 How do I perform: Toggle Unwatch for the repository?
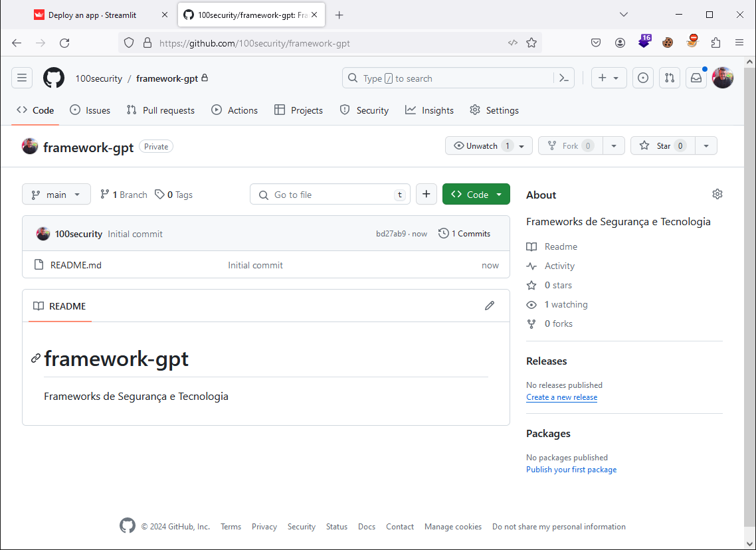[x=482, y=145]
